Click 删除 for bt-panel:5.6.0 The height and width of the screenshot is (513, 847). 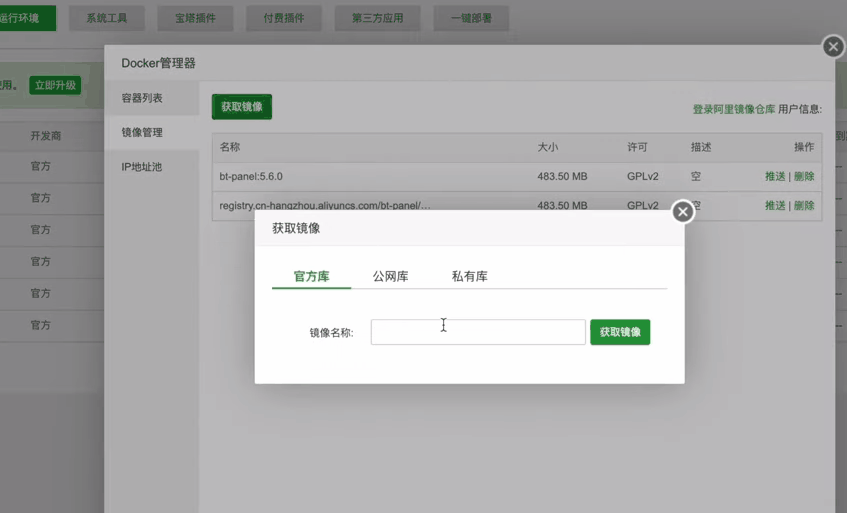point(804,177)
